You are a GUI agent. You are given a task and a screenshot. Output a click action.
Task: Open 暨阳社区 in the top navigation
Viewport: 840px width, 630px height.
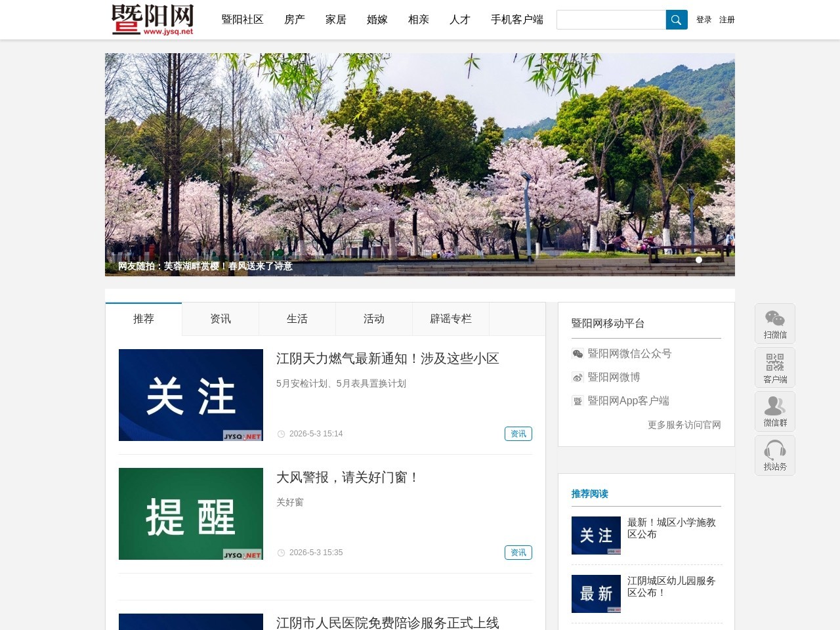(x=242, y=20)
